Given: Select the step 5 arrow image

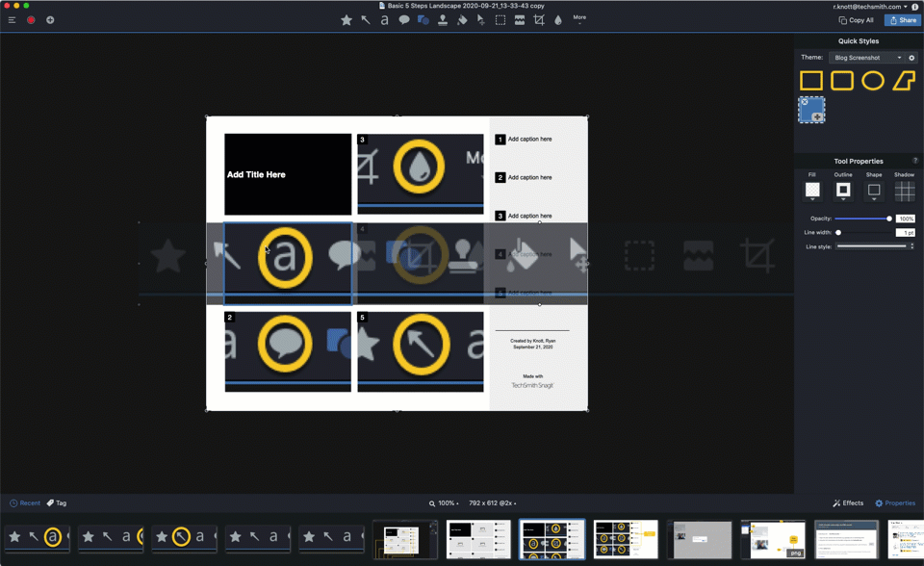Looking at the screenshot, I should pos(421,351).
